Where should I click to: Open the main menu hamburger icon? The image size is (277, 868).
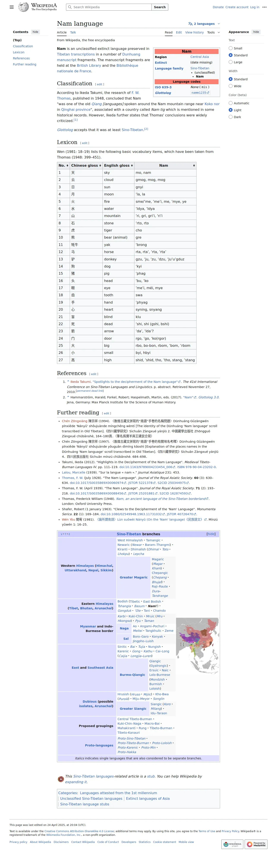pos(12,7)
